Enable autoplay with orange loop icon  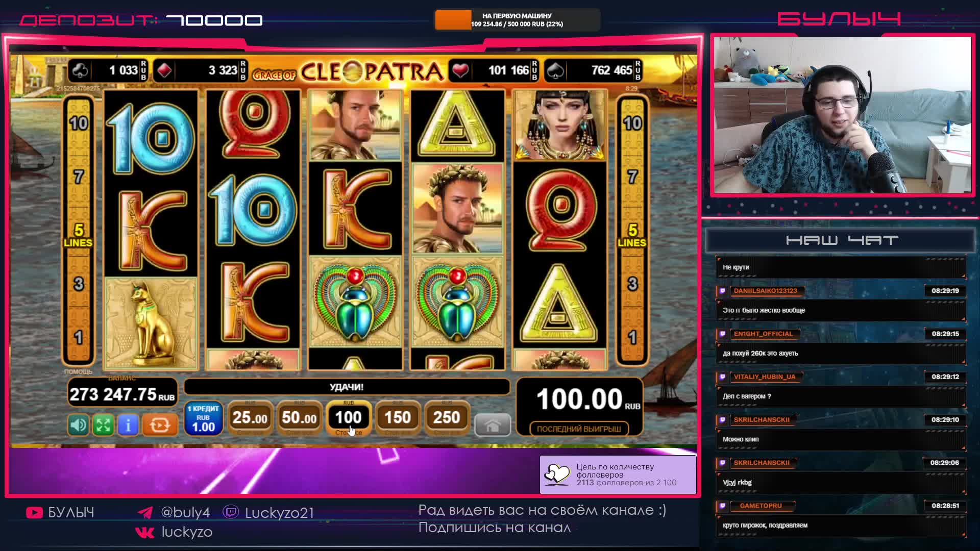pos(160,425)
